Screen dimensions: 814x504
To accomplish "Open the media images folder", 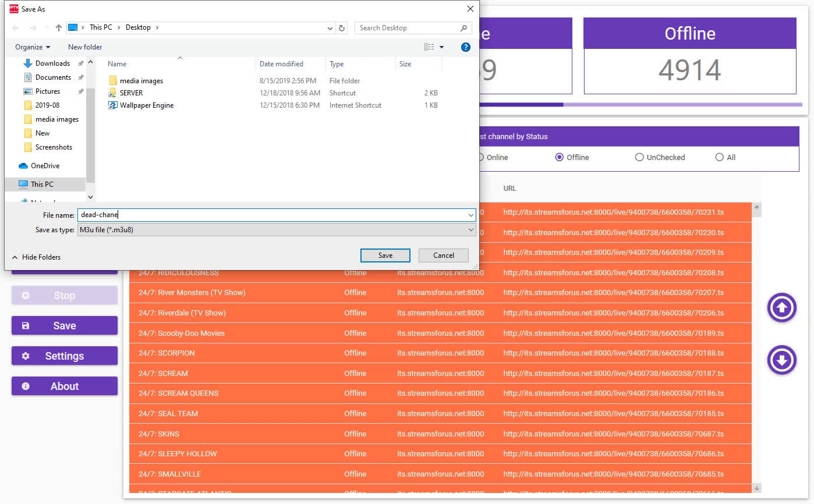I will [141, 81].
